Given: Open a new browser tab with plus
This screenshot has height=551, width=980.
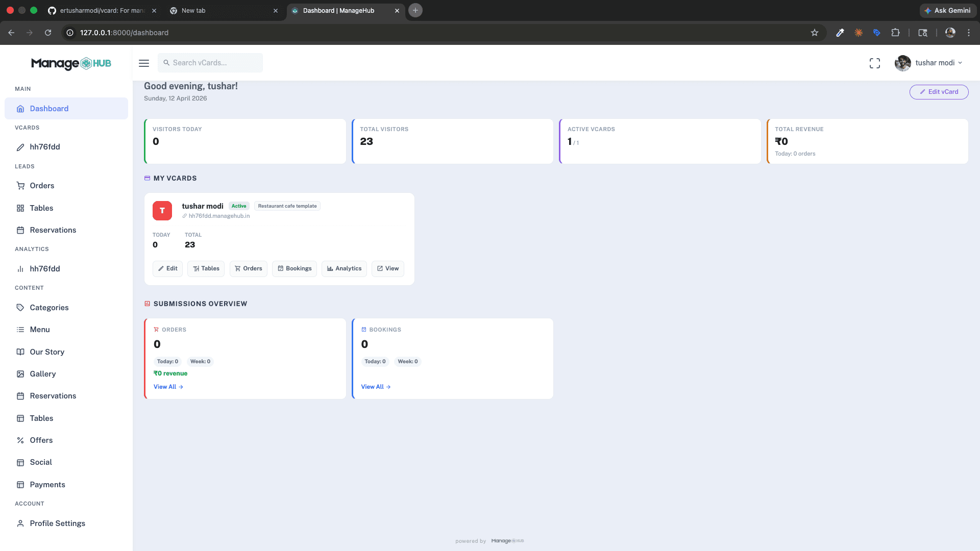Looking at the screenshot, I should 415,10.
